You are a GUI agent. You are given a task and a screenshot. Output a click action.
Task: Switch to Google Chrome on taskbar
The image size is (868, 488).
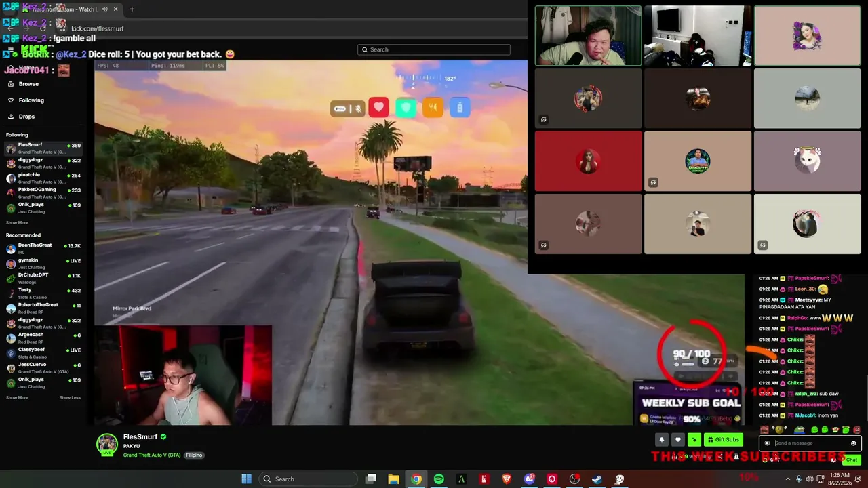point(416,479)
